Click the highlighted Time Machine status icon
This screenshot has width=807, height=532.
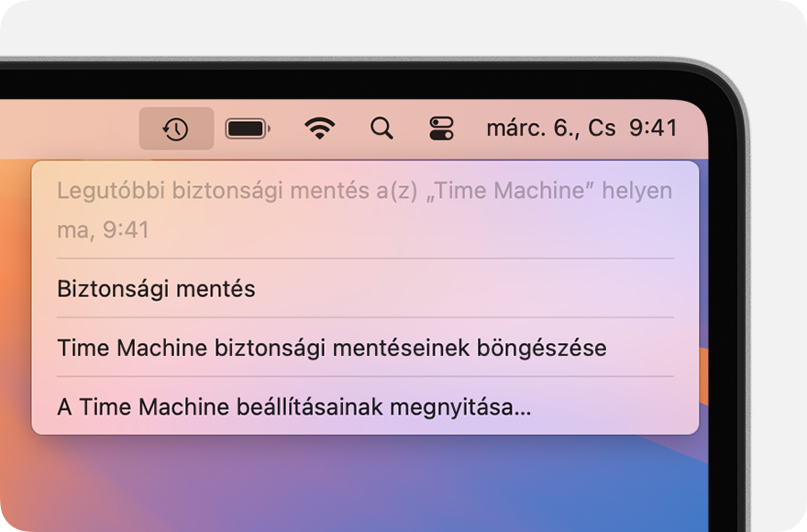click(x=176, y=128)
